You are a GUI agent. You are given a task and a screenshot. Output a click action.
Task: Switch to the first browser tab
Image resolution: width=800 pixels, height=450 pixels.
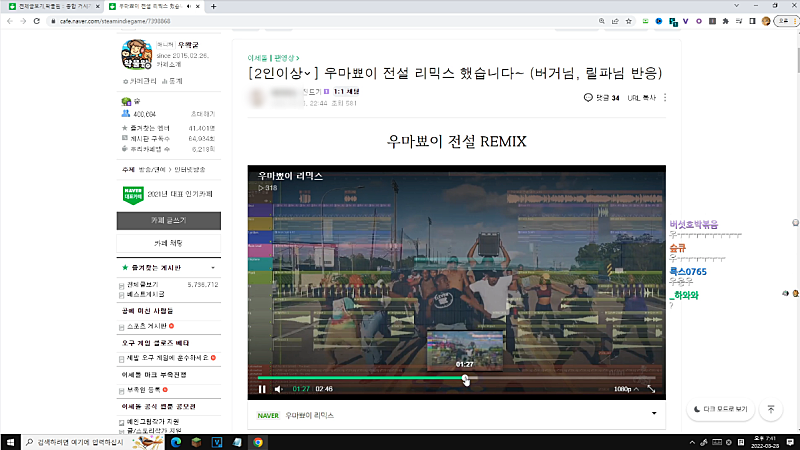tap(53, 6)
